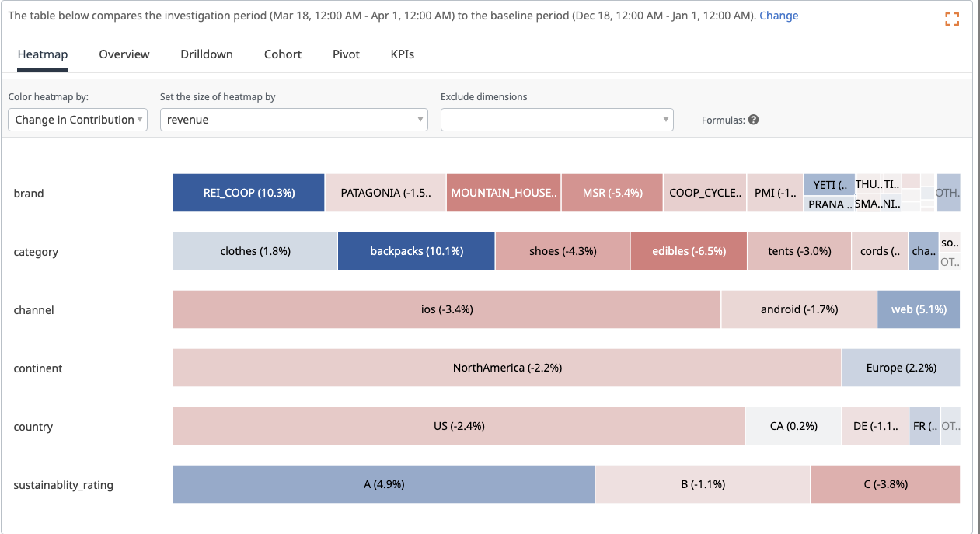This screenshot has width=980, height=534.
Task: Click the US country block
Action: [x=459, y=426]
